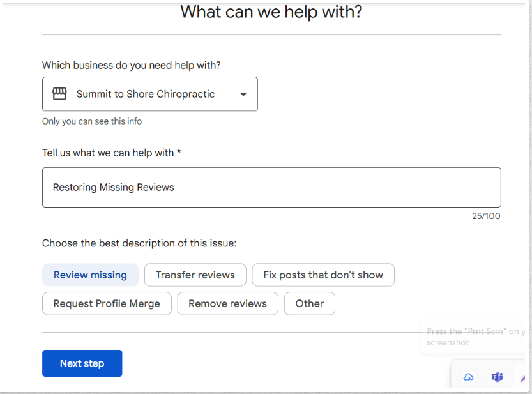Viewport: 532px width, 394px height.
Task: Click the Print Screen screenshot tip popup
Action: (x=473, y=337)
